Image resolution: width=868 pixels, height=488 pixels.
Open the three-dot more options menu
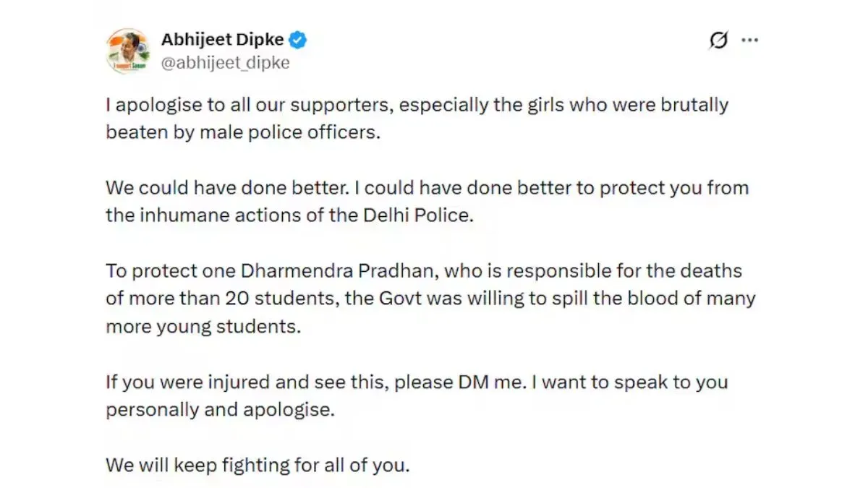[x=749, y=40]
